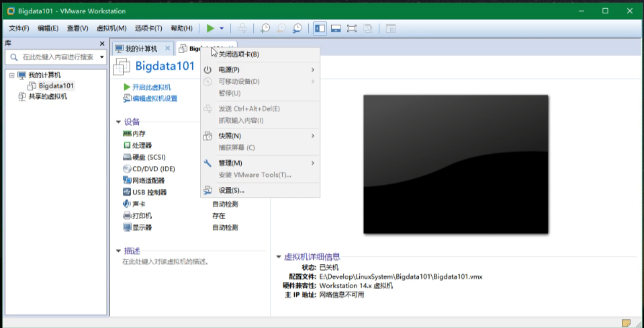This screenshot has height=328, width=644.
Task: Select the CD/DVD (IDE) device icon
Action: [127, 169]
